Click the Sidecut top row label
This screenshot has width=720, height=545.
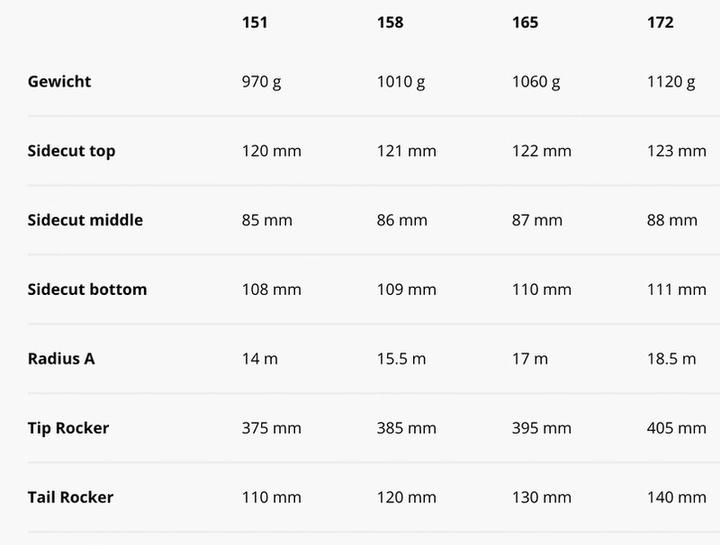pos(71,151)
